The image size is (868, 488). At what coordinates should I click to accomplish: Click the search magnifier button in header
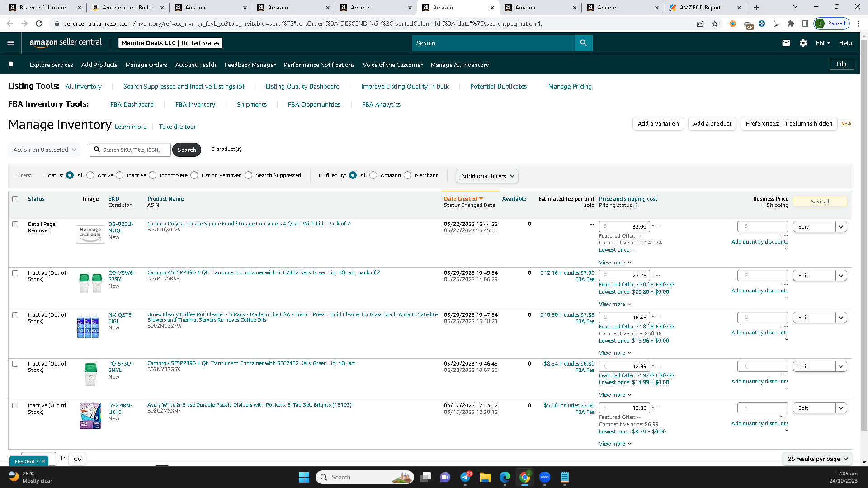pyautogui.click(x=583, y=43)
